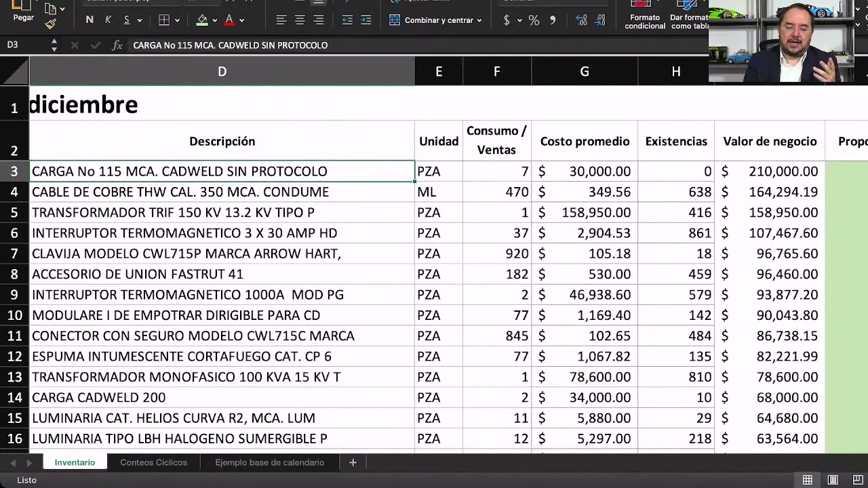Switch to Page Layout view icon
This screenshot has width=868, height=488.
[x=833, y=480]
